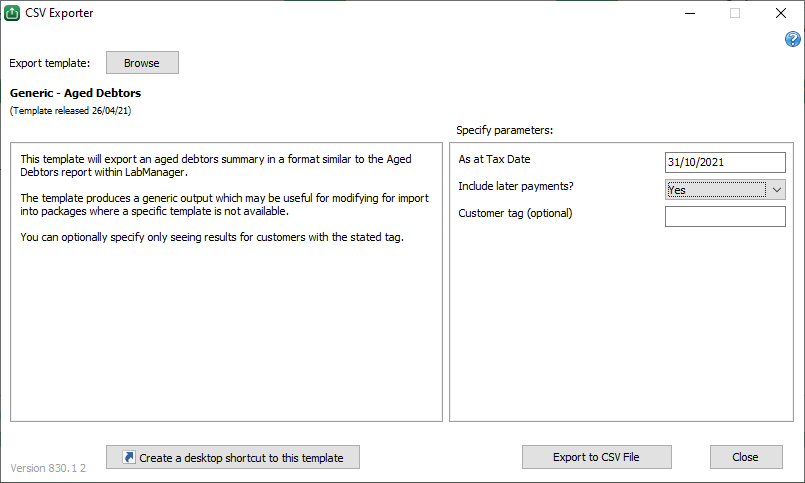Close the window using the title bar X
This screenshot has width=805, height=483.
[x=780, y=13]
